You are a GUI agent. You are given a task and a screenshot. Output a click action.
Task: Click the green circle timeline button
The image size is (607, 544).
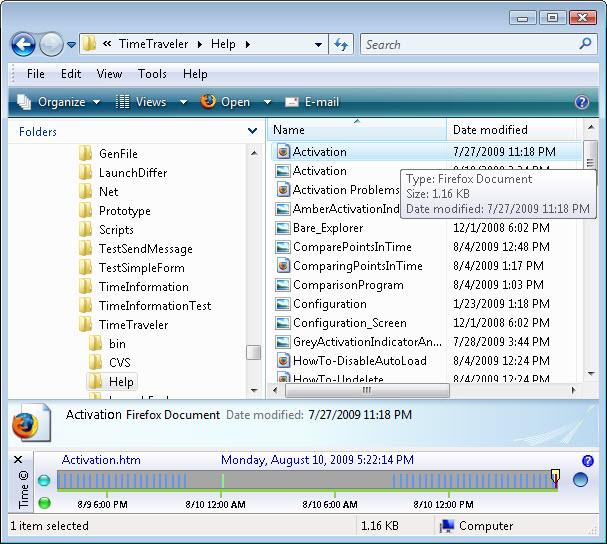45,503
